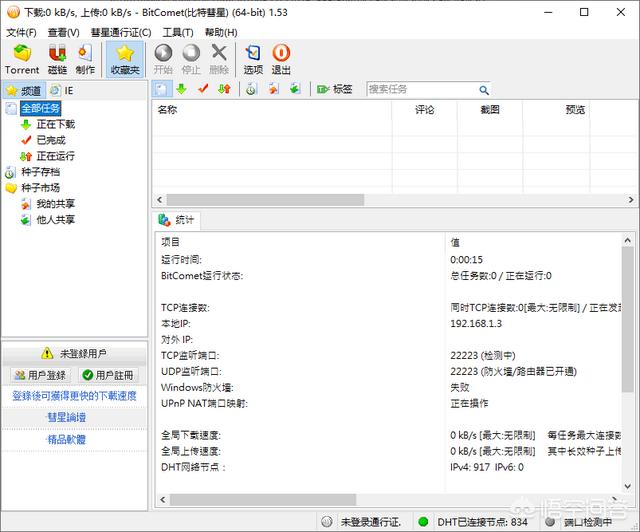
Task: Click the 退出 exit toolbar icon
Action: tap(281, 60)
